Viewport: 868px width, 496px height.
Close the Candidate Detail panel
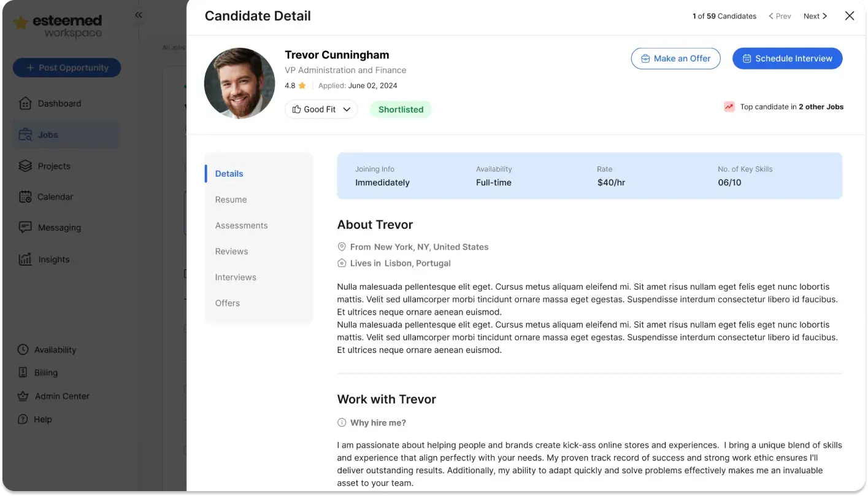850,16
